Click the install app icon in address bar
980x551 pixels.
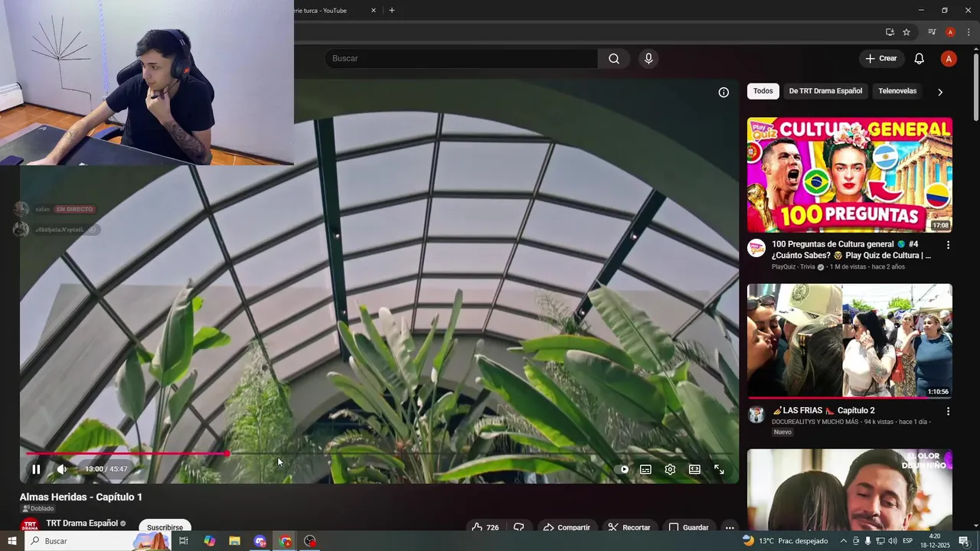tap(890, 32)
